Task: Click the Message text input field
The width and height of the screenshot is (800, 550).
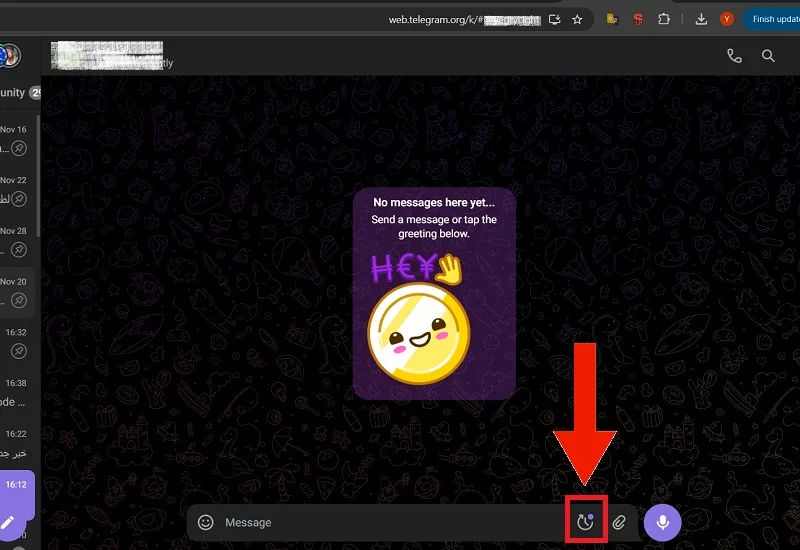Action: point(393,522)
